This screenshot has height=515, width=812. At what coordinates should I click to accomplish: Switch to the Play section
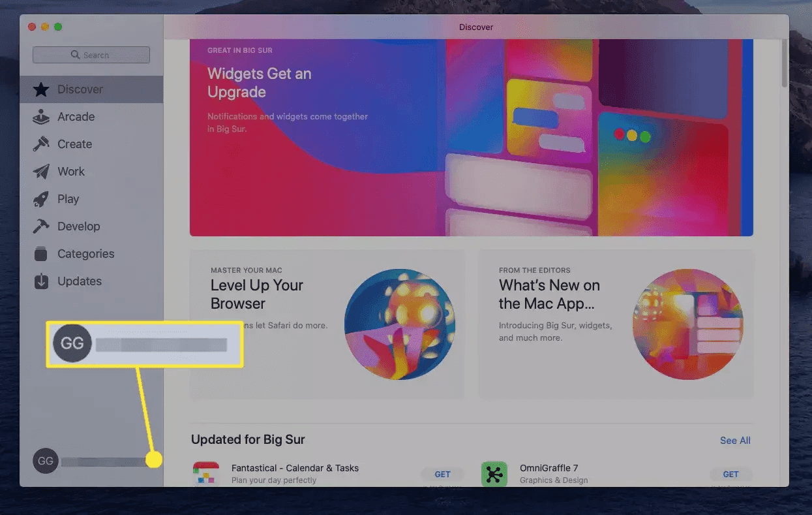click(x=91, y=199)
